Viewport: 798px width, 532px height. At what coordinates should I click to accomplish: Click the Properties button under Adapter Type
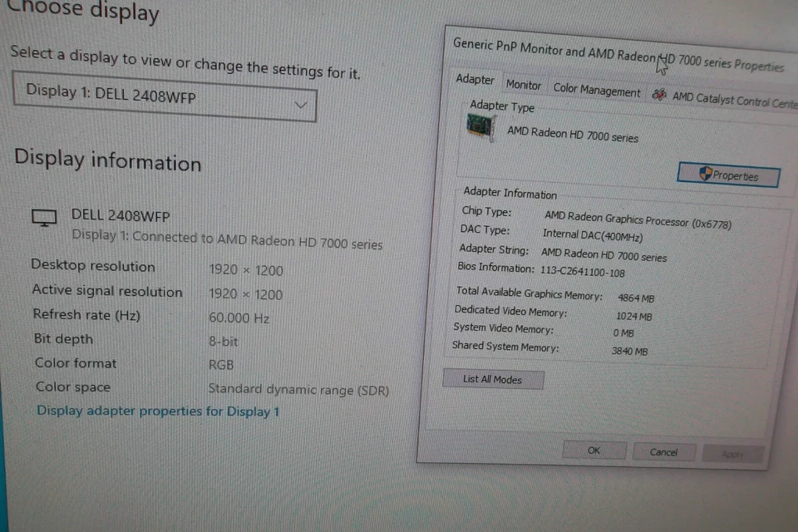coord(728,175)
